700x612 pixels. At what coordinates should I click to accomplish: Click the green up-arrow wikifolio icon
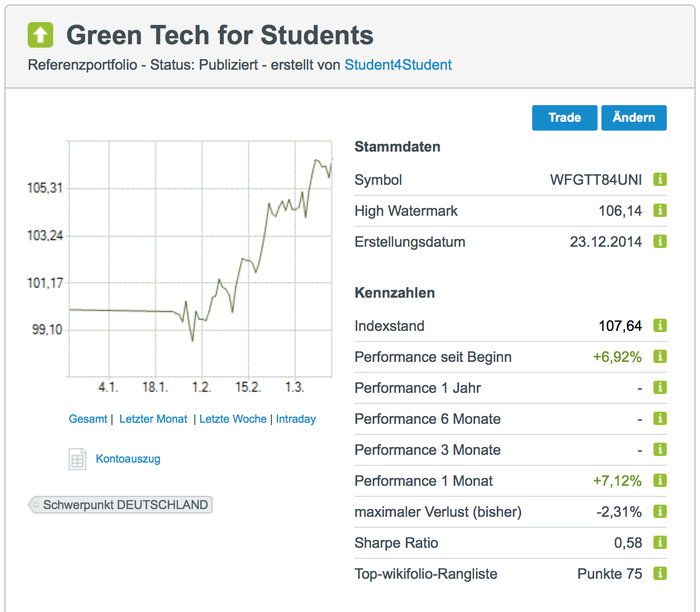click(x=40, y=35)
